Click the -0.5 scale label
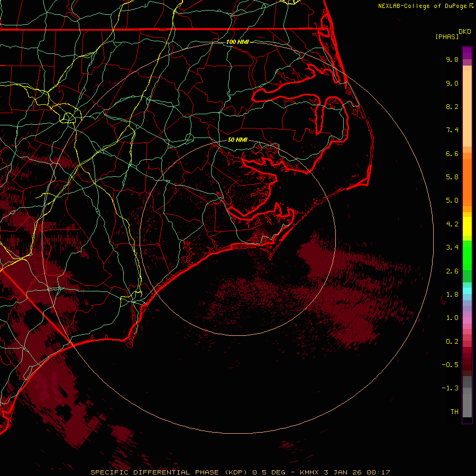 pos(450,365)
